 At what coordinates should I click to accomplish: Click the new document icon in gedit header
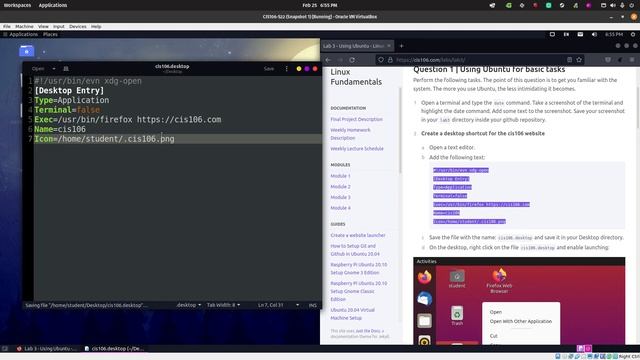pos(66,69)
